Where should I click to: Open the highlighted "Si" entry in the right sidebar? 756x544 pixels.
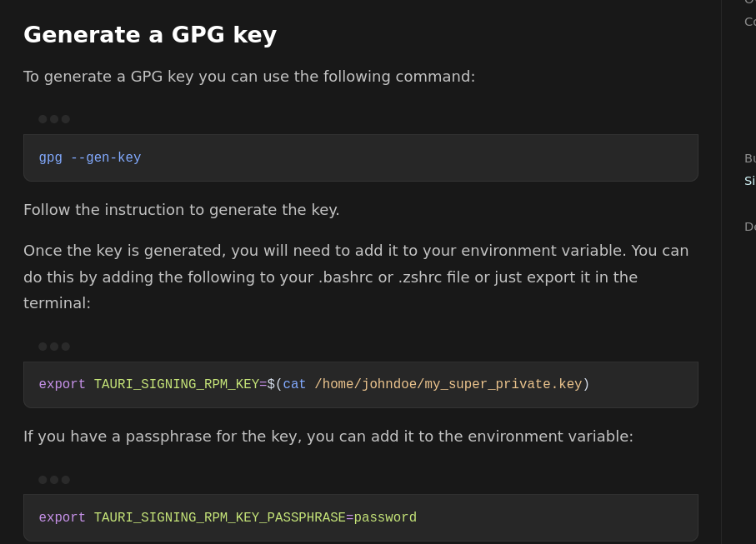(749, 181)
